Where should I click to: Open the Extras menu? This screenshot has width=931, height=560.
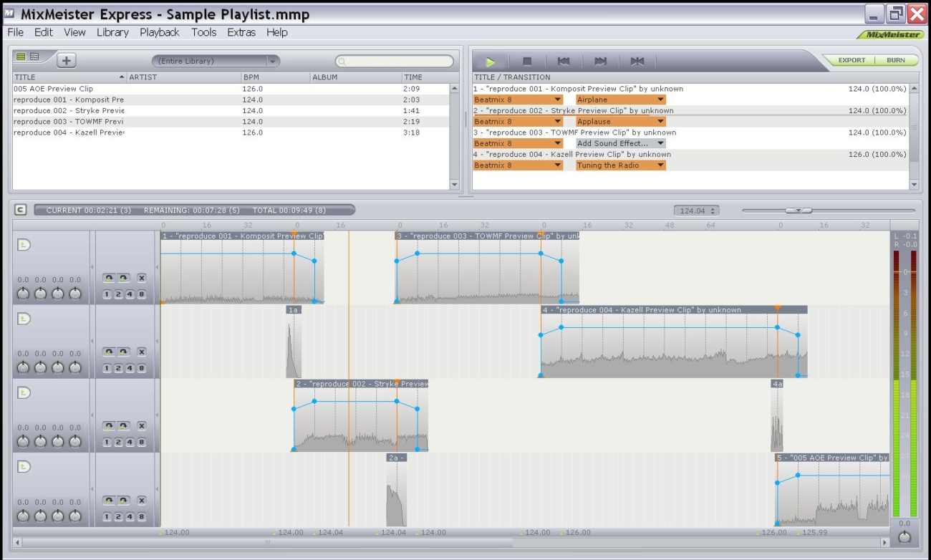tap(241, 32)
